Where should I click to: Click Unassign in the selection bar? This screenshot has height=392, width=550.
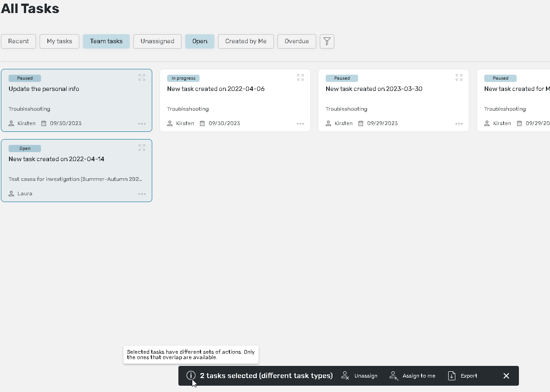[359, 376]
